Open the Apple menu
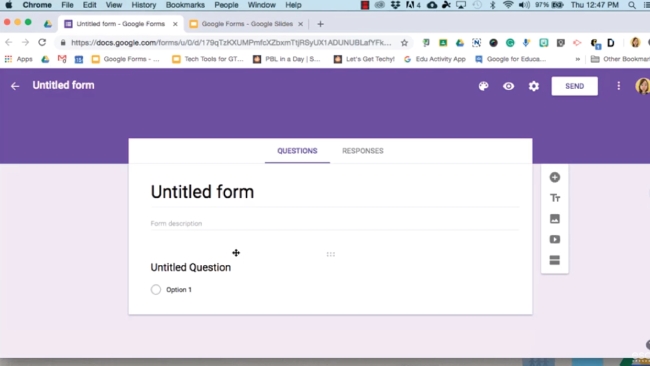The image size is (650, 366). coord(8,5)
